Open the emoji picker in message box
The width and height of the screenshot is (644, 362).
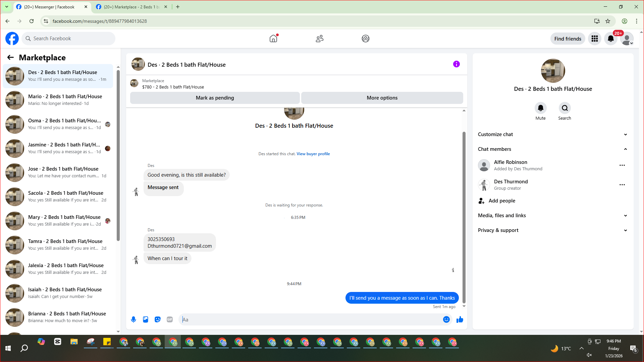point(446,319)
